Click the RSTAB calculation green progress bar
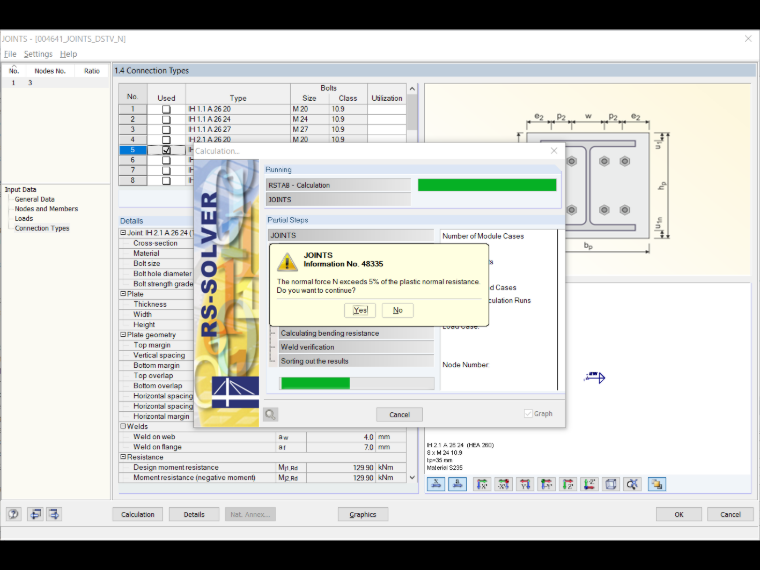The image size is (760, 570). click(487, 185)
